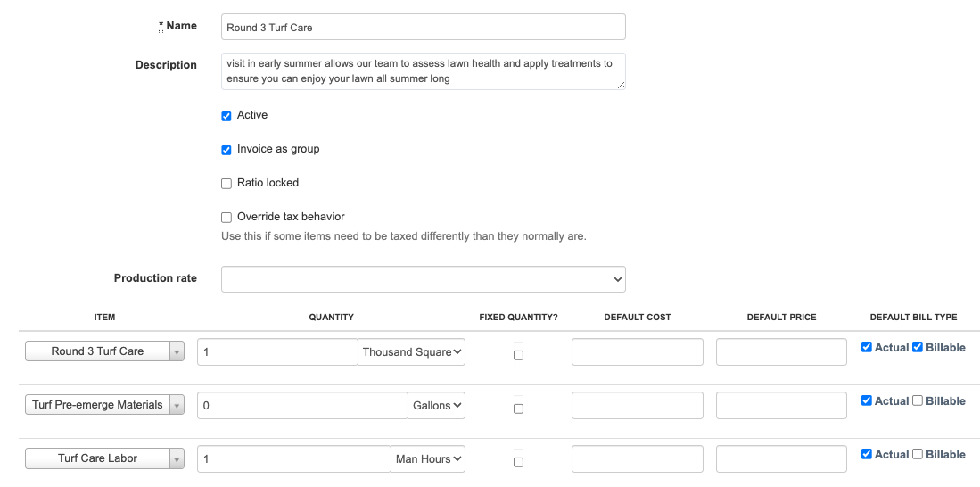Check Fixed Quantity for Round 3 Turf Care

point(518,355)
